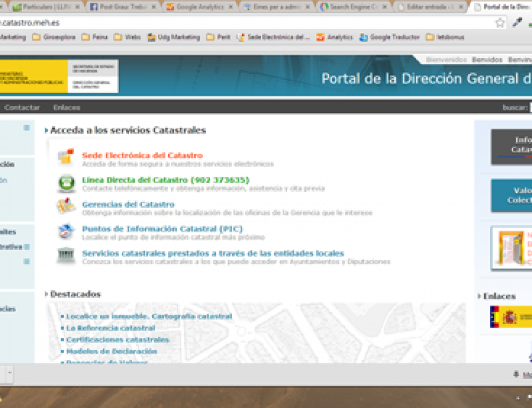Select the Bienvenidos language link
Viewport: 532px width, 408px height.
[x=446, y=60]
